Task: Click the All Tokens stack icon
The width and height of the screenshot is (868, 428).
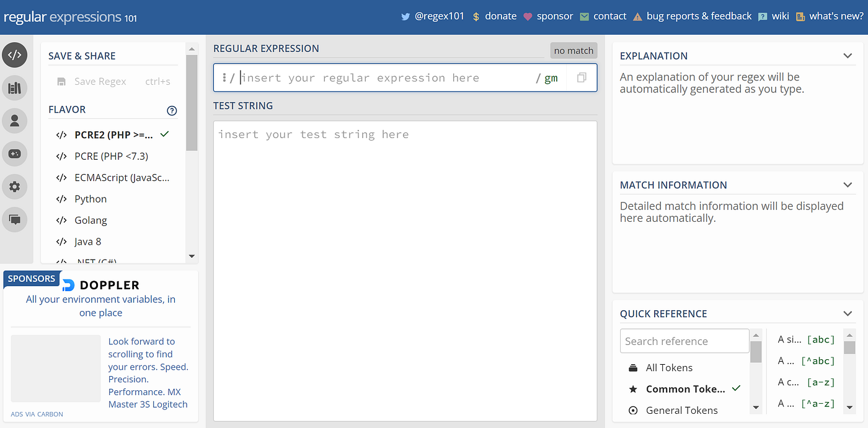Action: [x=633, y=368]
